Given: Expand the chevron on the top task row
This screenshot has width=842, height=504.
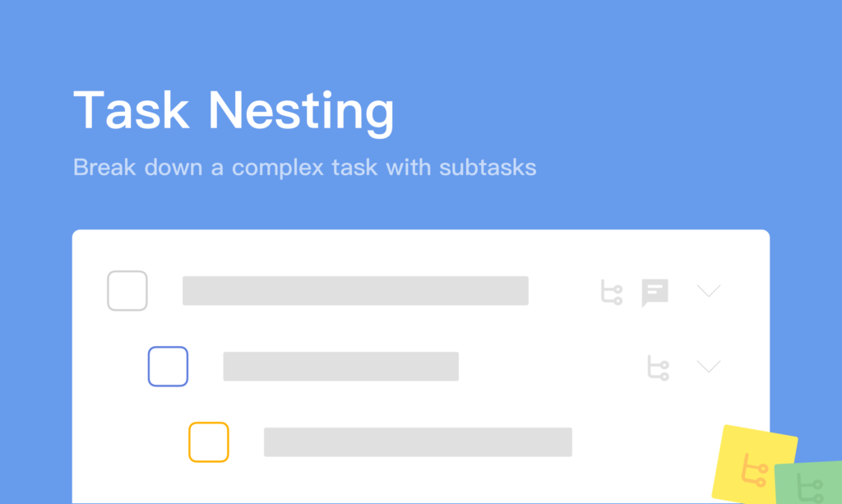Looking at the screenshot, I should tap(708, 290).
